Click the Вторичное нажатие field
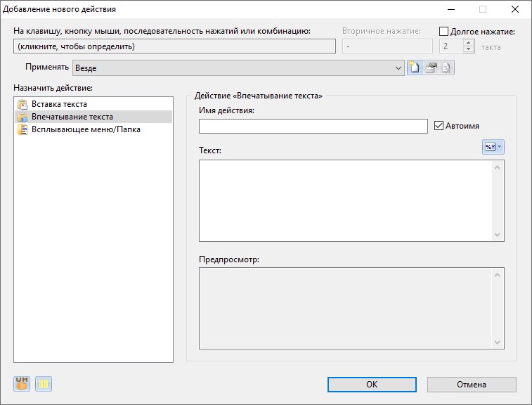This screenshot has width=532, height=405. tap(387, 46)
